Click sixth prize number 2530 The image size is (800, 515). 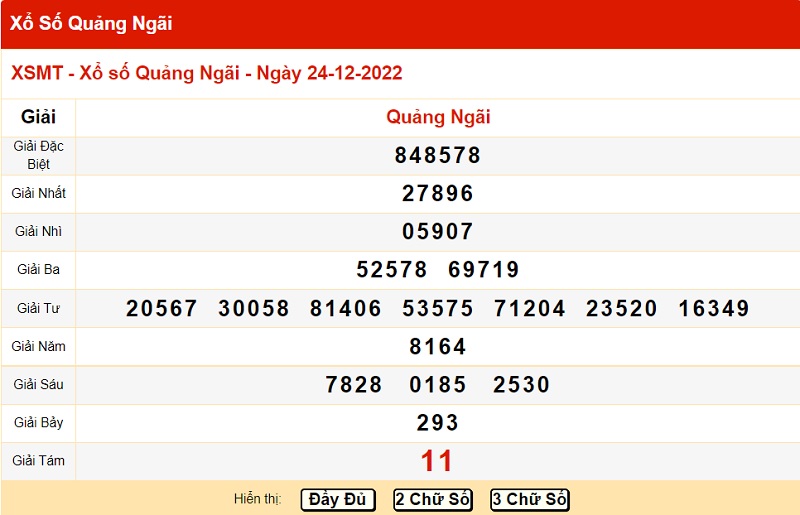coord(521,384)
